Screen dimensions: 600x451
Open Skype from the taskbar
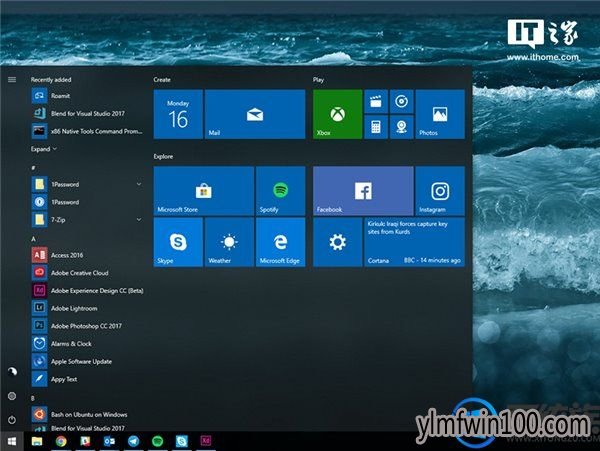[182, 441]
